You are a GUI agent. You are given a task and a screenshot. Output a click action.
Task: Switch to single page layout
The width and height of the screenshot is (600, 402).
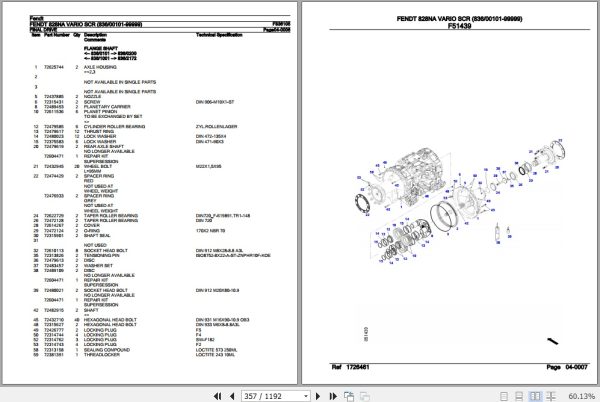504,396
